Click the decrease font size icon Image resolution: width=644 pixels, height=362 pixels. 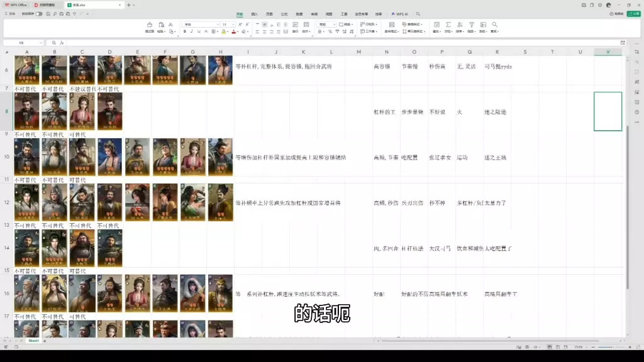click(x=247, y=25)
